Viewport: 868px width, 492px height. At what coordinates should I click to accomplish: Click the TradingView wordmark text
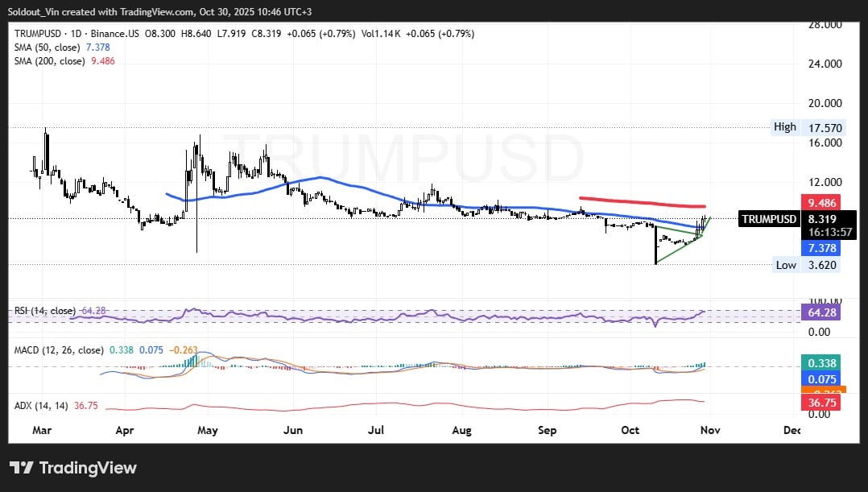(88, 468)
